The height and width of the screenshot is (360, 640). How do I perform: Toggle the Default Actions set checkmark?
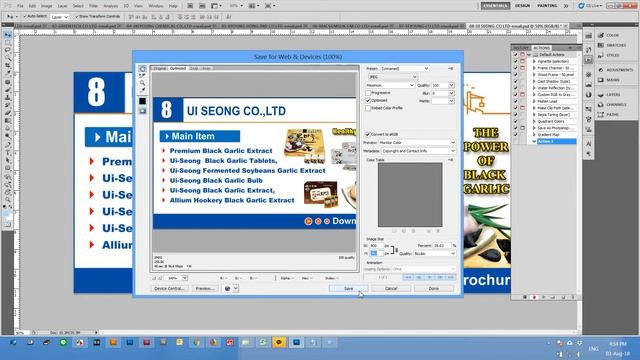(516, 55)
